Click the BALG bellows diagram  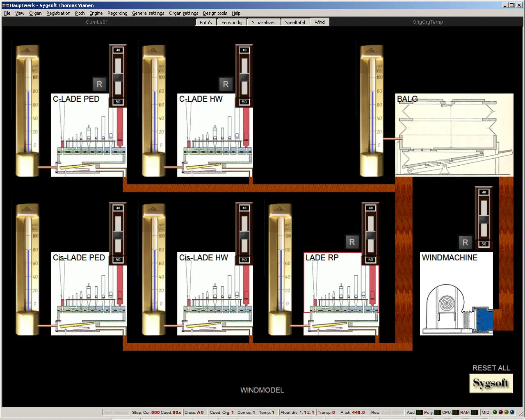[x=454, y=135]
